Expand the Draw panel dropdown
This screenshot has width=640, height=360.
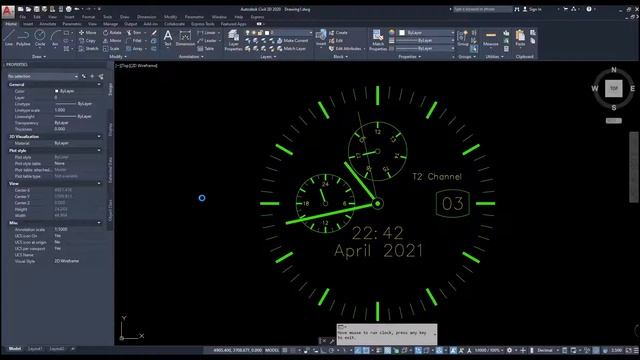click(40, 57)
